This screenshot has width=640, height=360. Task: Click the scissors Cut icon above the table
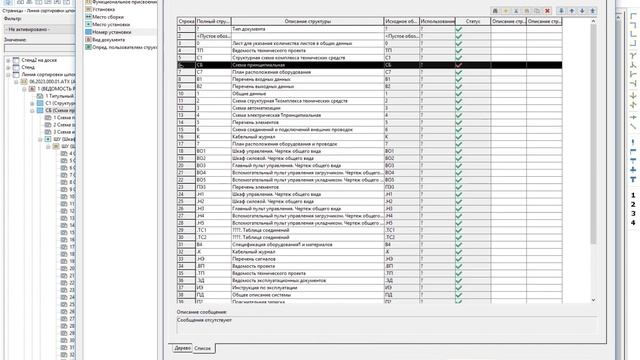click(x=516, y=11)
